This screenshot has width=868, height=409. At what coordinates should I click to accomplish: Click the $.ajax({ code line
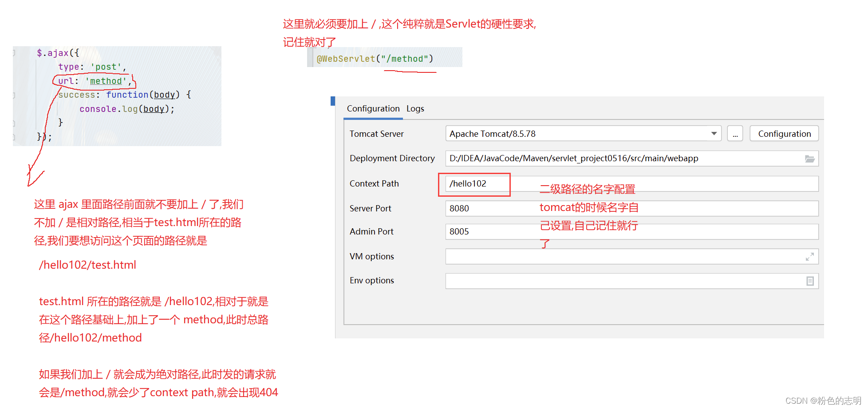(58, 53)
